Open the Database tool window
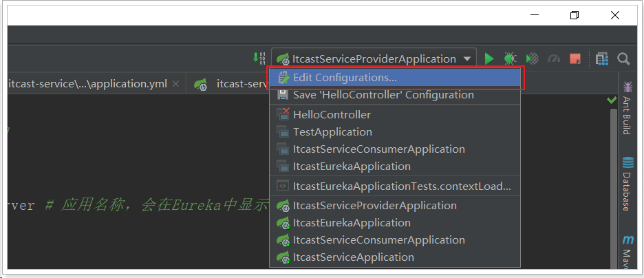 627,184
